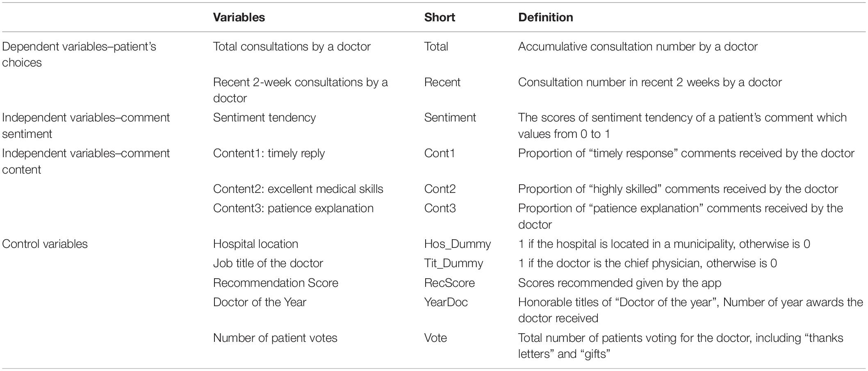The image size is (868, 371).
Task: Click Content2: excellent medical skills entry
Action: pyautogui.click(x=298, y=189)
